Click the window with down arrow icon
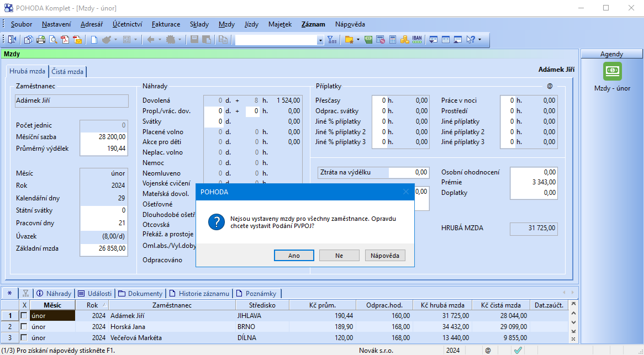The height and width of the screenshot is (355, 644). click(x=434, y=39)
